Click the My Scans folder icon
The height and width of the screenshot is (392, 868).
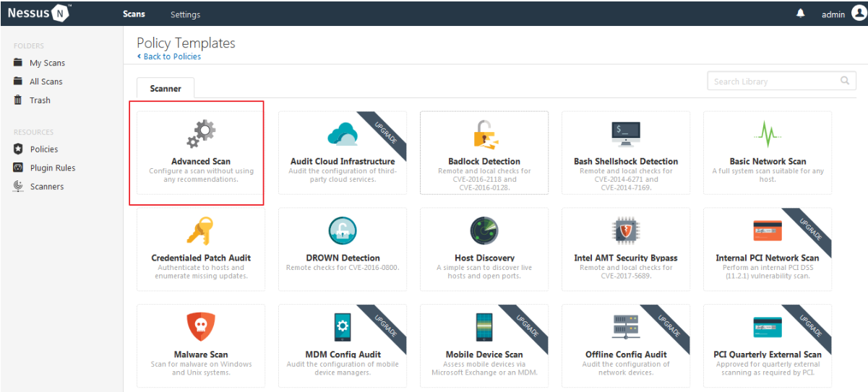coord(18,63)
